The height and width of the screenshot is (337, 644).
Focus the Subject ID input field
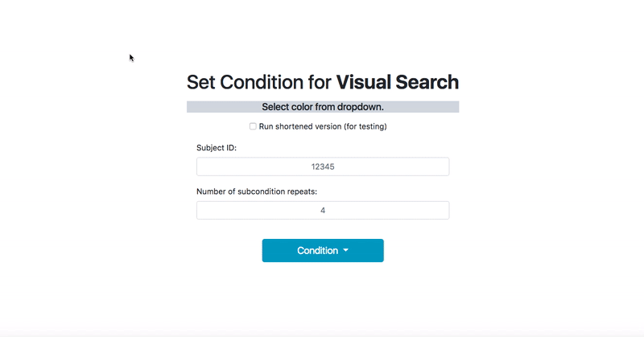323,166
